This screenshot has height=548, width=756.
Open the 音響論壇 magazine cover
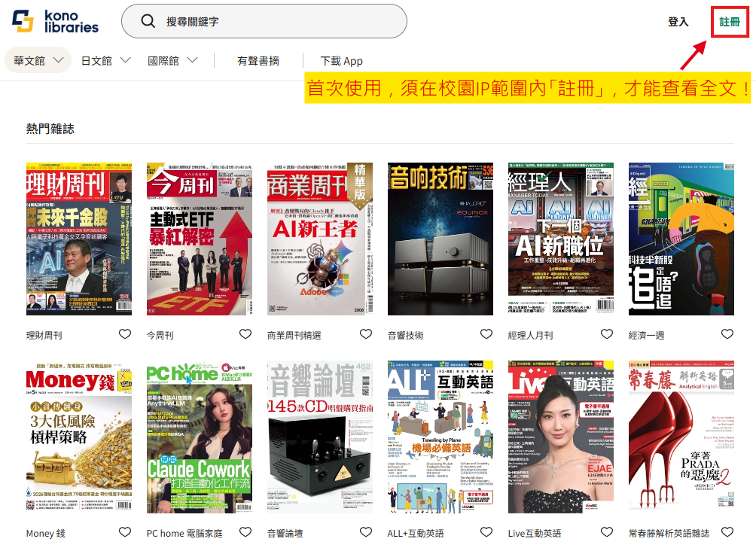[x=320, y=437]
